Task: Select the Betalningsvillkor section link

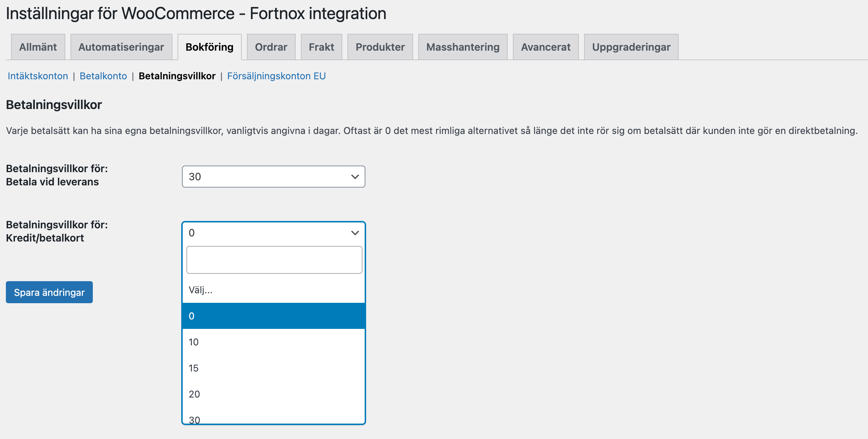Action: pos(177,76)
